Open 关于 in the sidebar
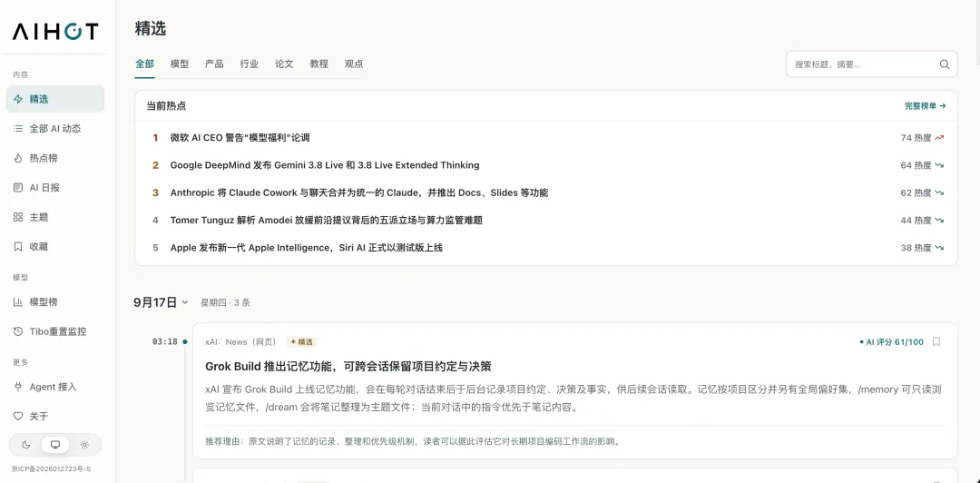This screenshot has height=483, width=980. pos(55,416)
